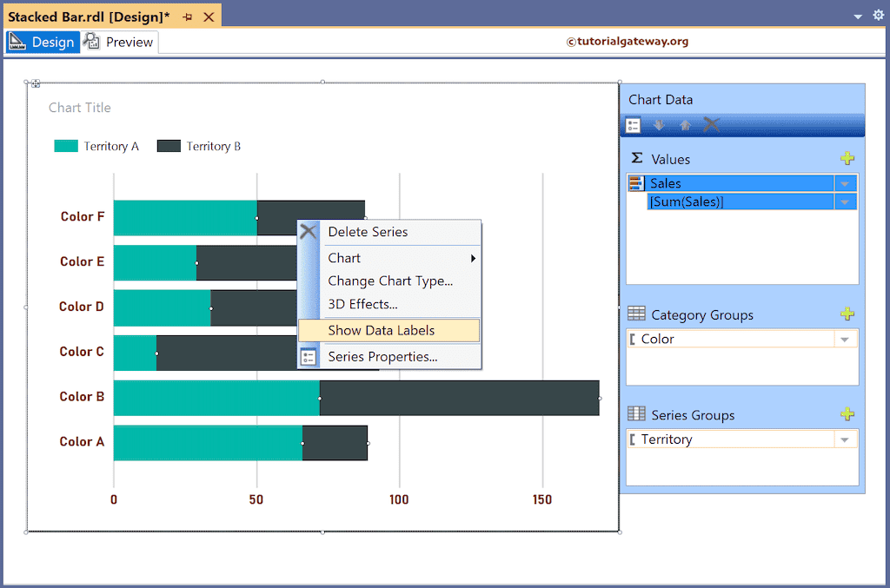890x588 pixels.
Task: Click the green plus to add a Value field
Action: [x=847, y=158]
